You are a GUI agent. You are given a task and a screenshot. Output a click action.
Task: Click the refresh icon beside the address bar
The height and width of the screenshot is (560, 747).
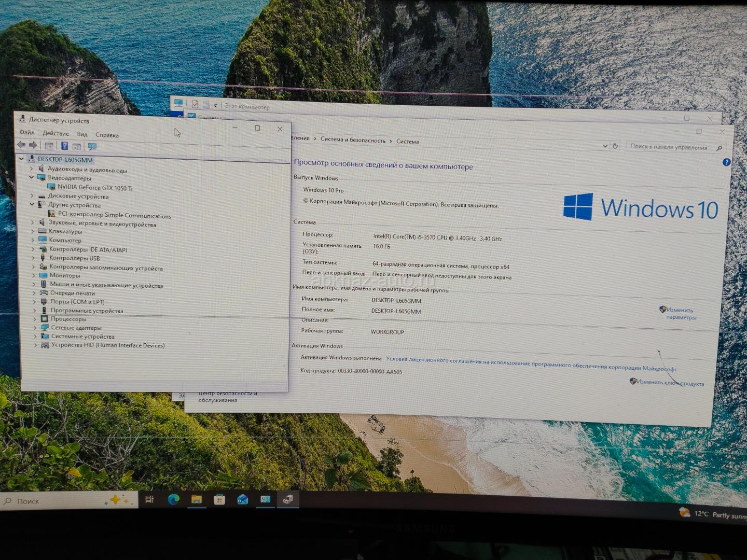[x=615, y=146]
